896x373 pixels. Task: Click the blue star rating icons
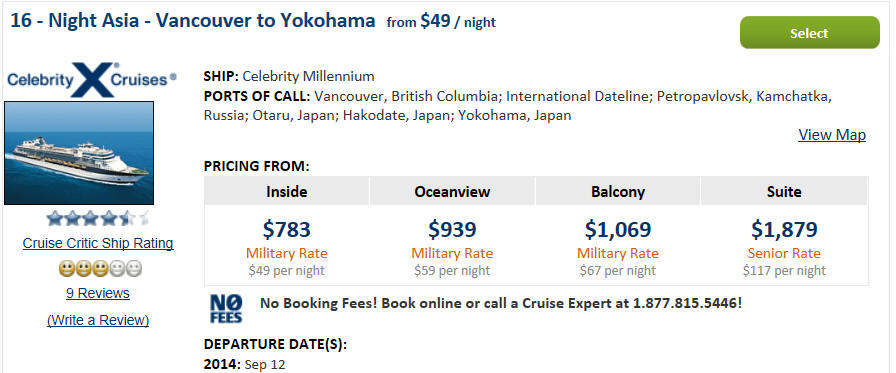point(98,218)
